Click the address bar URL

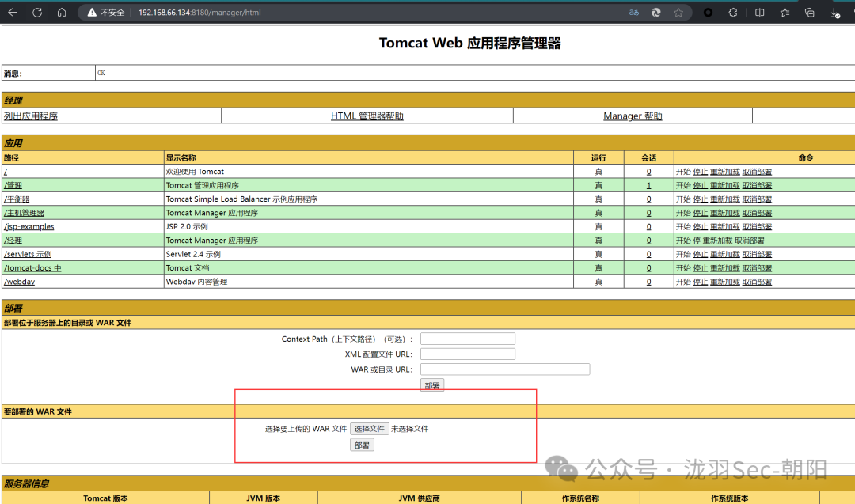(x=199, y=13)
